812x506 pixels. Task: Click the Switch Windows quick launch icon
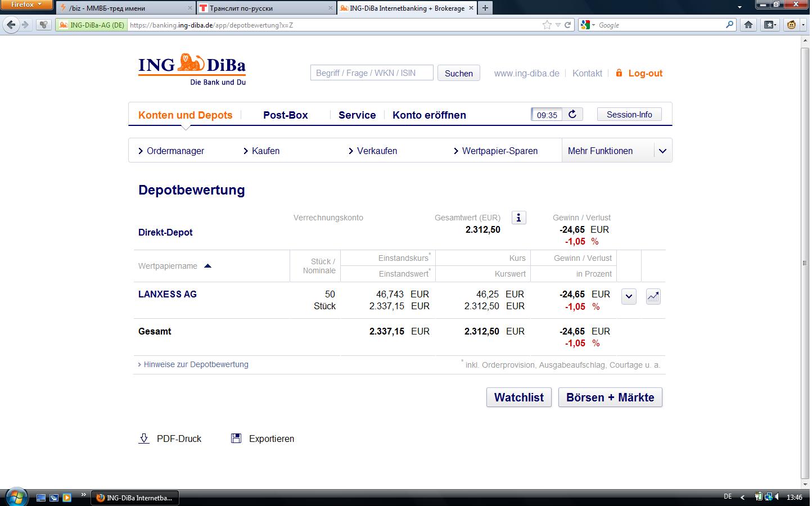pyautogui.click(x=54, y=498)
